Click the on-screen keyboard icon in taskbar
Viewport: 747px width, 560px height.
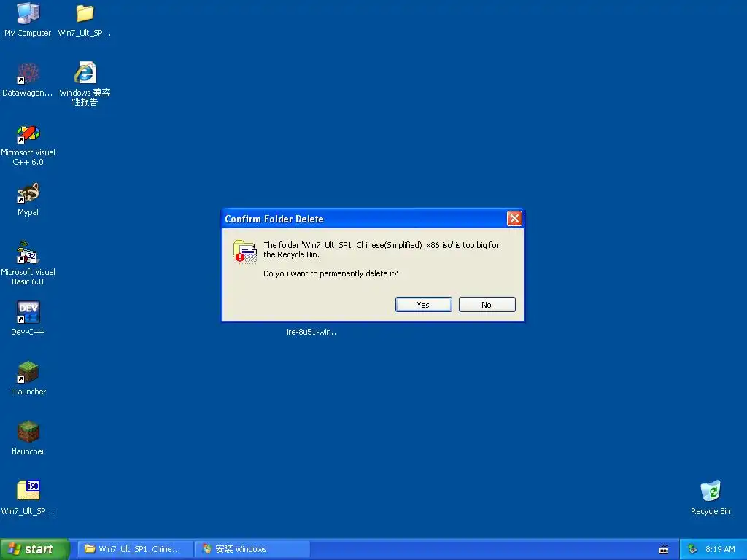[x=664, y=550]
